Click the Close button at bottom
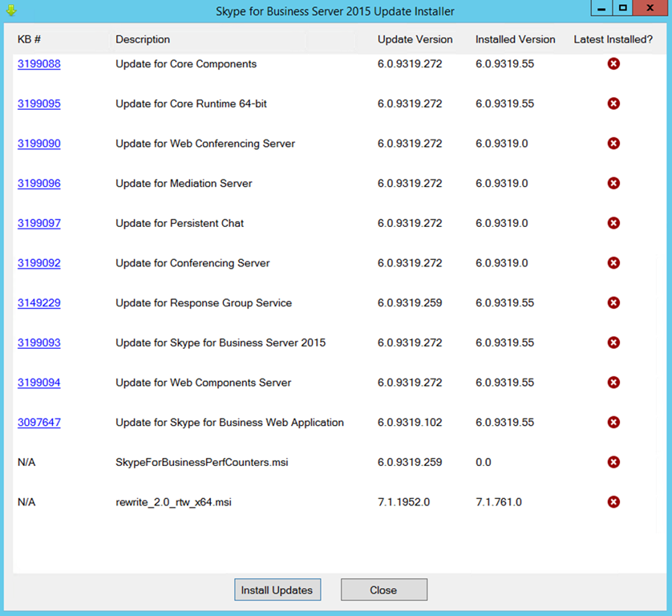This screenshot has height=616, width=672. [383, 590]
